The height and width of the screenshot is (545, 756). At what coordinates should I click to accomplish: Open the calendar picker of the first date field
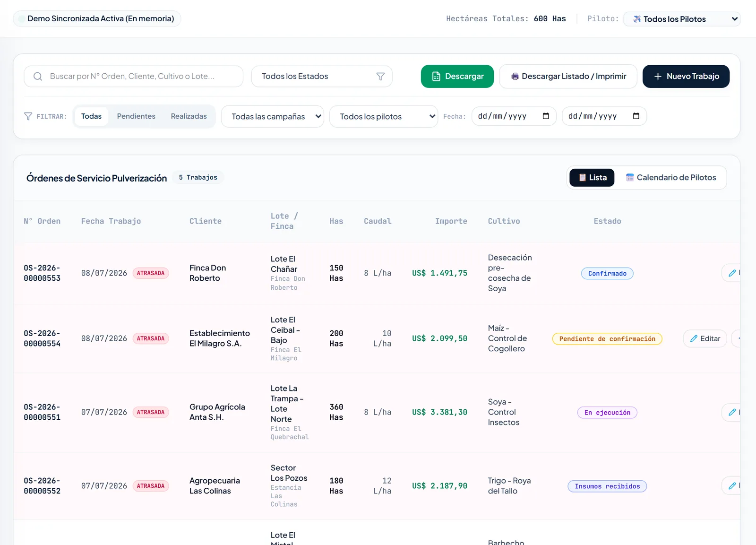pyautogui.click(x=546, y=116)
